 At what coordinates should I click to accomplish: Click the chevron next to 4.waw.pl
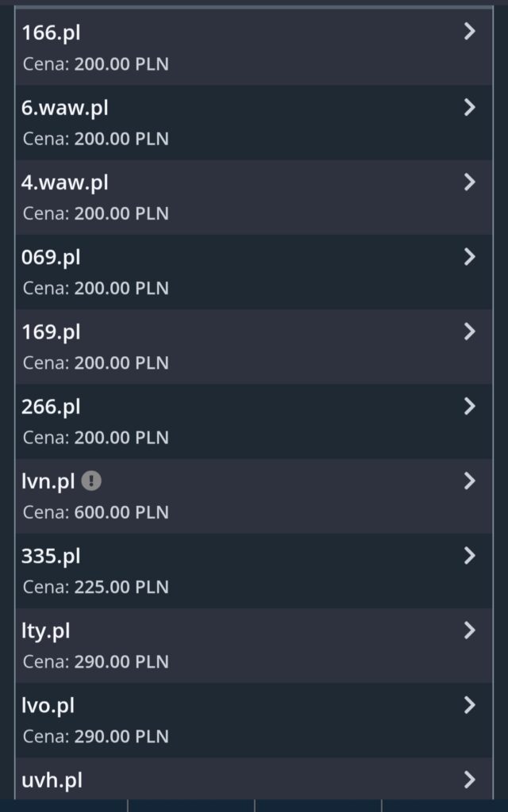pyautogui.click(x=469, y=182)
